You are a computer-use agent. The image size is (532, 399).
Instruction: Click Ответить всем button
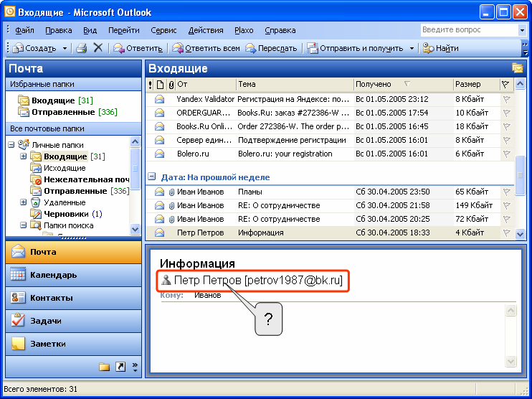coord(206,48)
